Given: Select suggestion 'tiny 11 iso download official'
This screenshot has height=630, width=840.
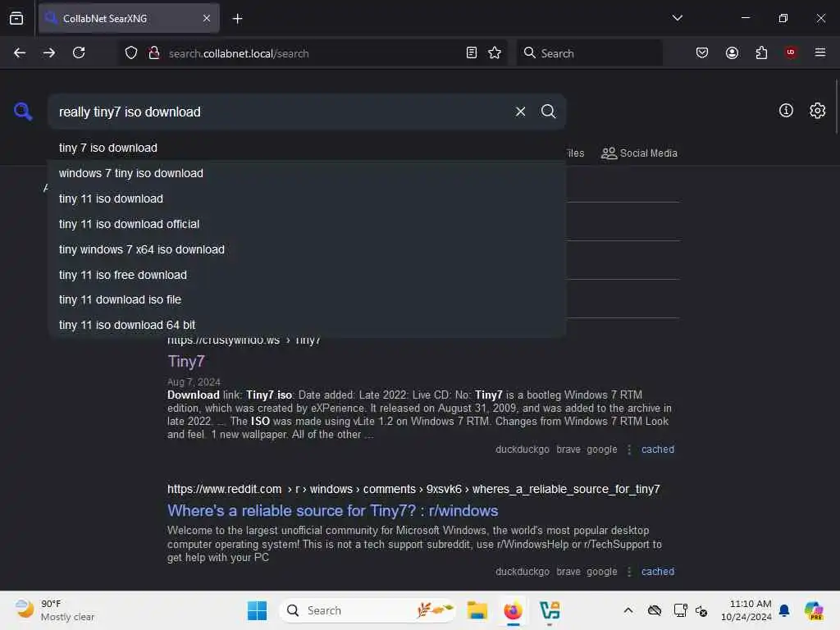Looking at the screenshot, I should point(307,224).
